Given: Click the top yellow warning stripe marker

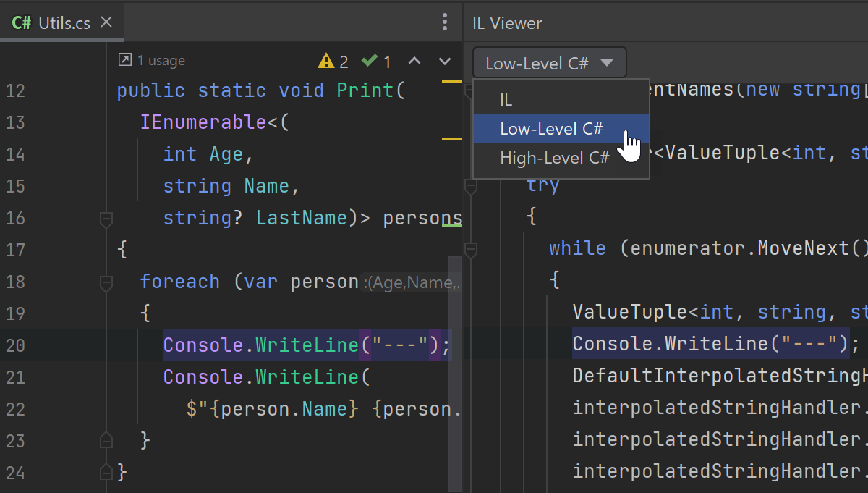Looking at the screenshot, I should [452, 80].
